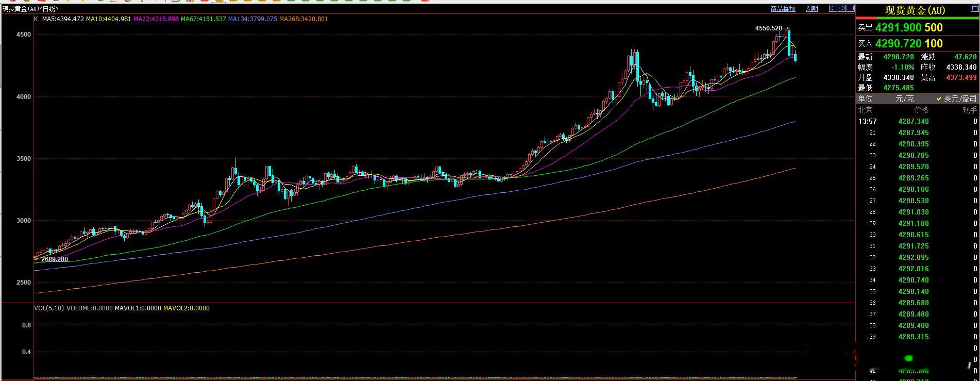Click the 3500 price axis label

[24, 159]
